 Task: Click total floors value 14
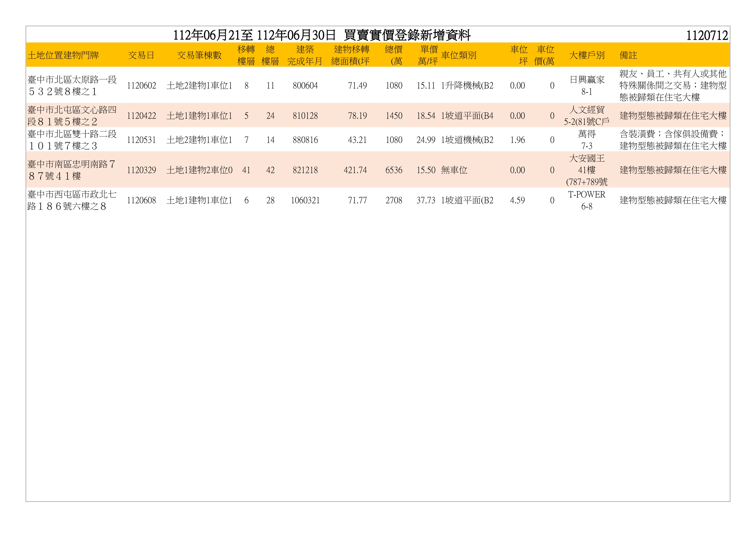(270, 140)
